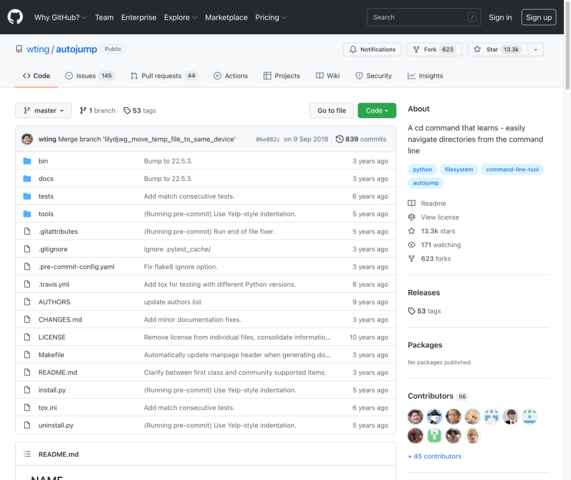
Task: Open the 53 tags link next to branch count
Action: coord(139,110)
